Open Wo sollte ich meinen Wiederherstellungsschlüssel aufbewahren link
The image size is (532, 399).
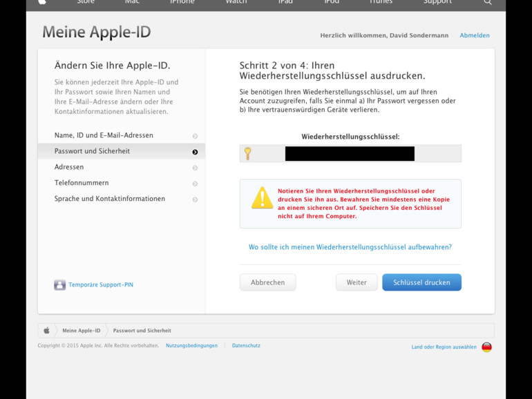click(x=350, y=247)
